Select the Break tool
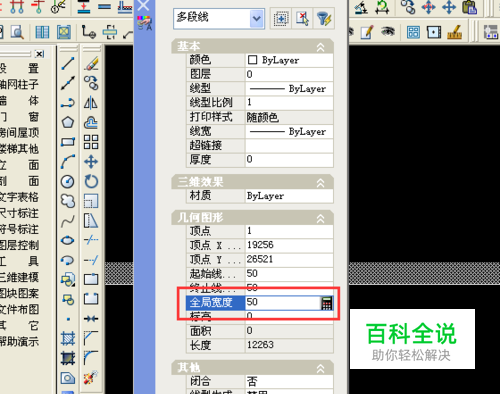The image size is (500, 394). 91,299
